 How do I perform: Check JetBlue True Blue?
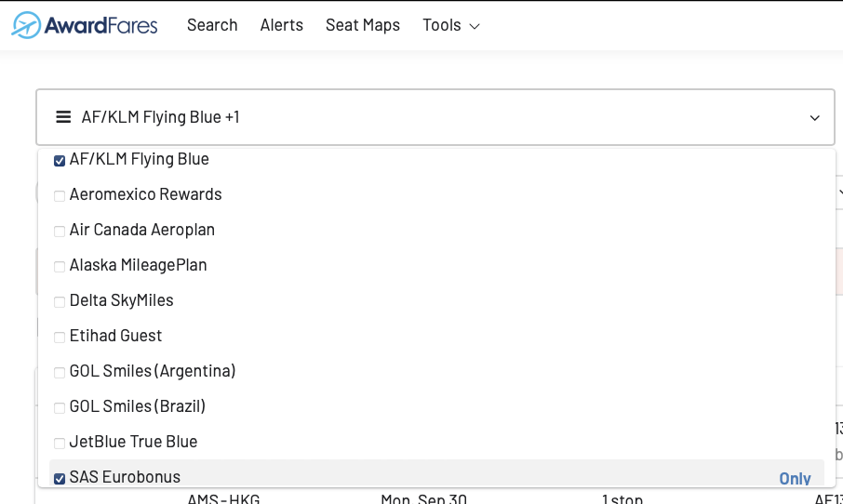60,444
